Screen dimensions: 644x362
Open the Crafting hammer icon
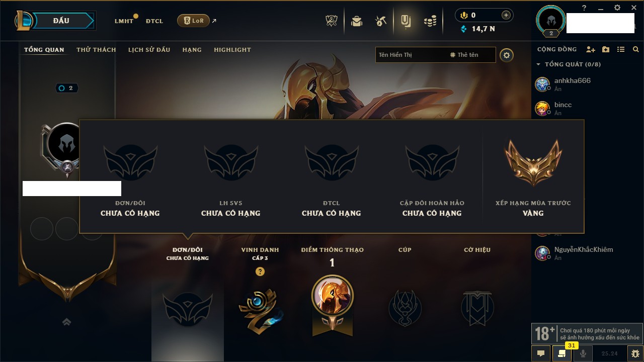coord(381,21)
